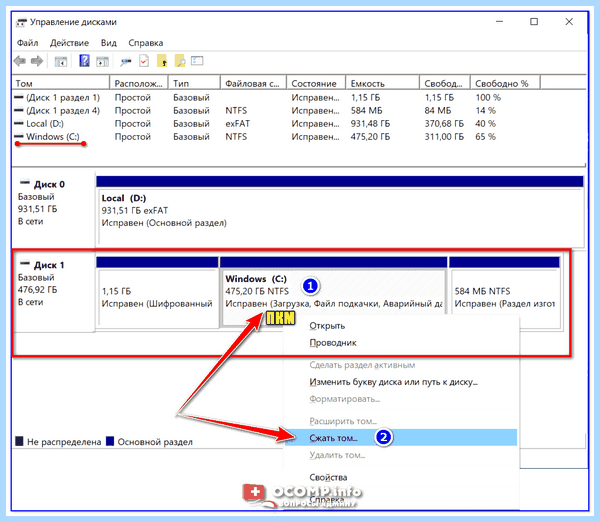Click the 65 % free percentage cell
The image size is (600, 522).
coord(485,137)
